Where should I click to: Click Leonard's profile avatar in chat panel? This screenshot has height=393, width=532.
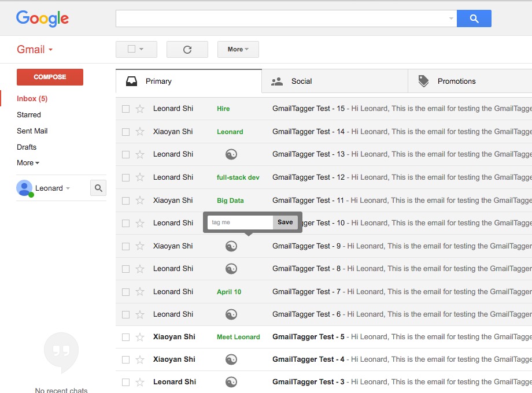24,188
